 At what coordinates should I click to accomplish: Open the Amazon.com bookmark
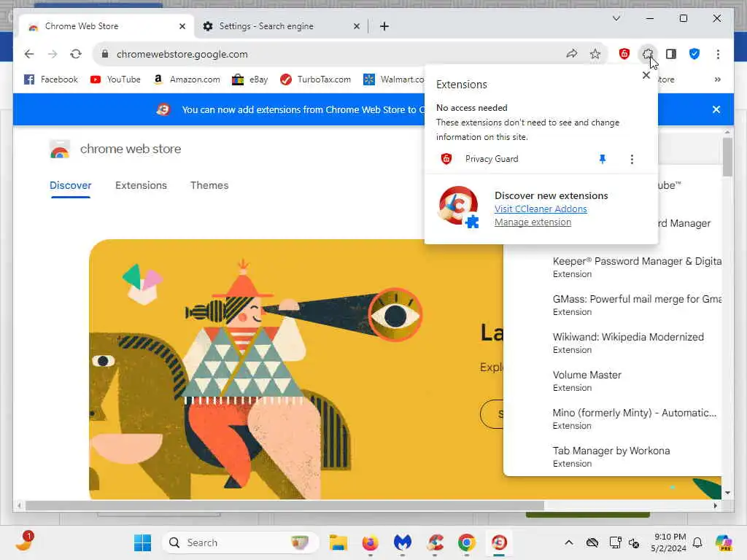pos(186,79)
